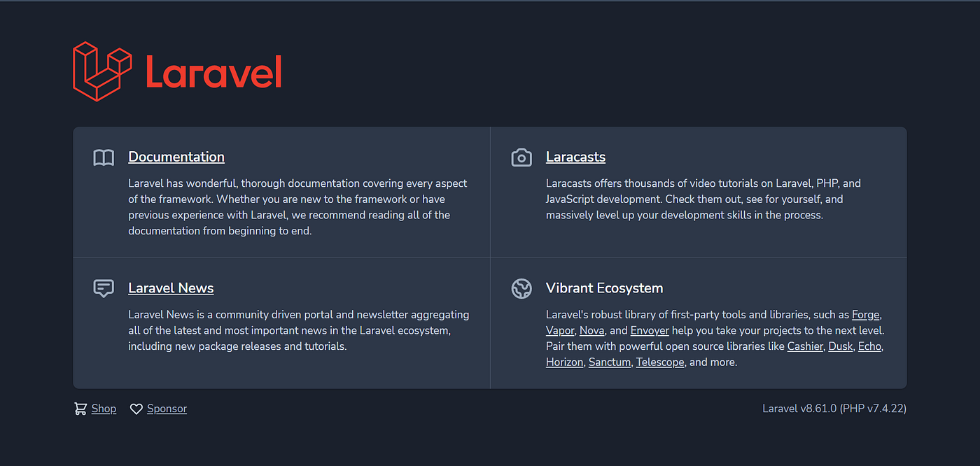Visit Laravel News
This screenshot has height=466, width=980.
(171, 288)
